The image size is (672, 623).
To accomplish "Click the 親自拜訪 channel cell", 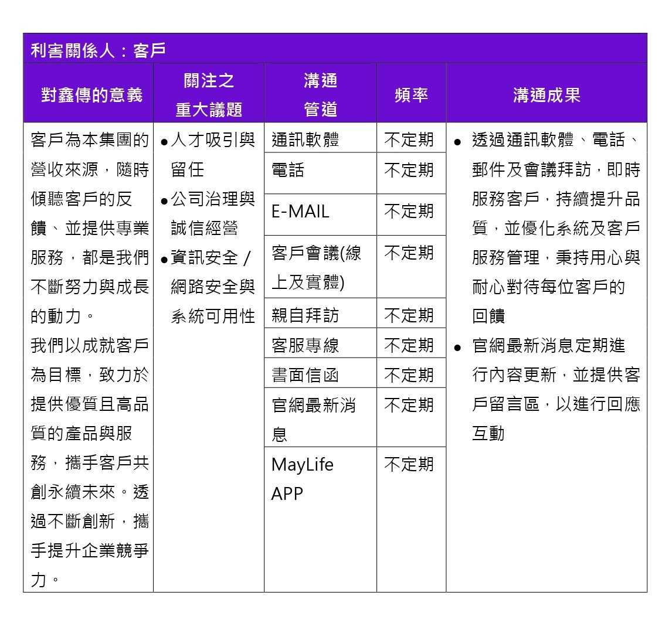I will (x=306, y=315).
